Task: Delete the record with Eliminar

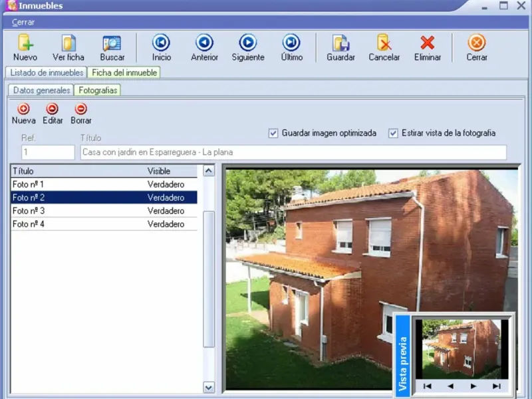Action: point(428,47)
